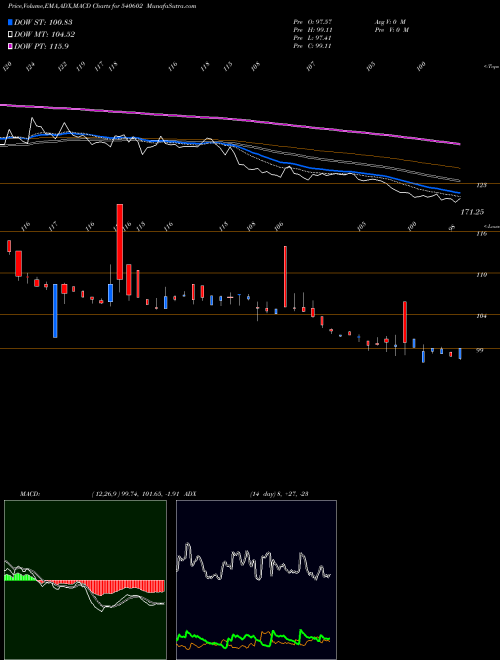The image size is (500, 660).
Task: Click the hollow DOW MT legend swatch
Action: click(10, 35)
